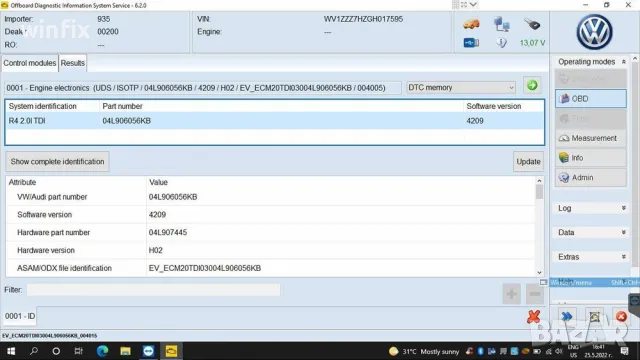Click the 0001 - Engine electronics field
640x360 pixels.
click(203, 88)
